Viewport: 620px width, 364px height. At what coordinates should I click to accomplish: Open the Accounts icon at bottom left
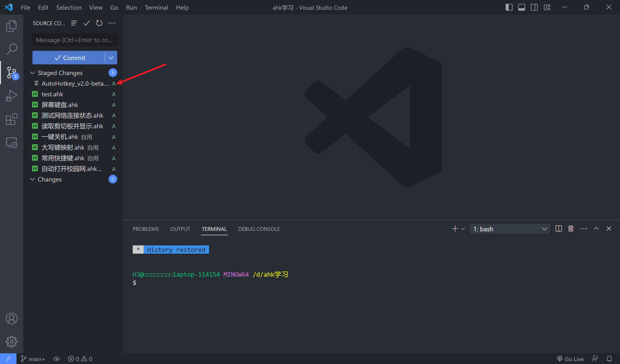11,318
